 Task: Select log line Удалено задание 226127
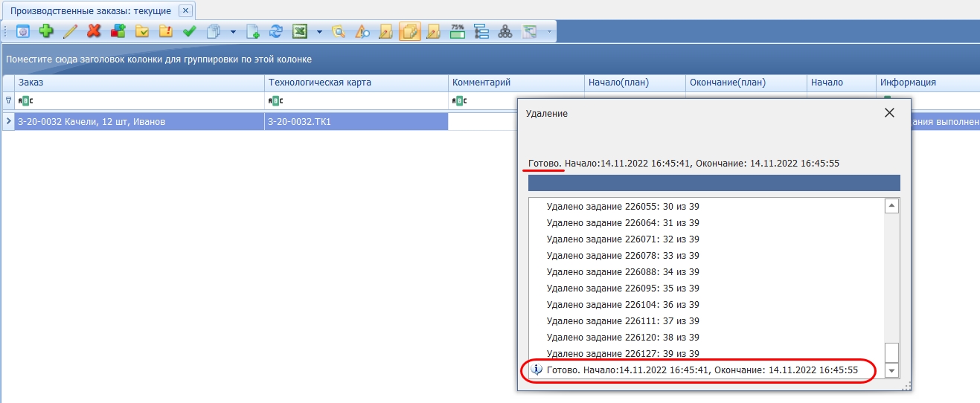623,353
